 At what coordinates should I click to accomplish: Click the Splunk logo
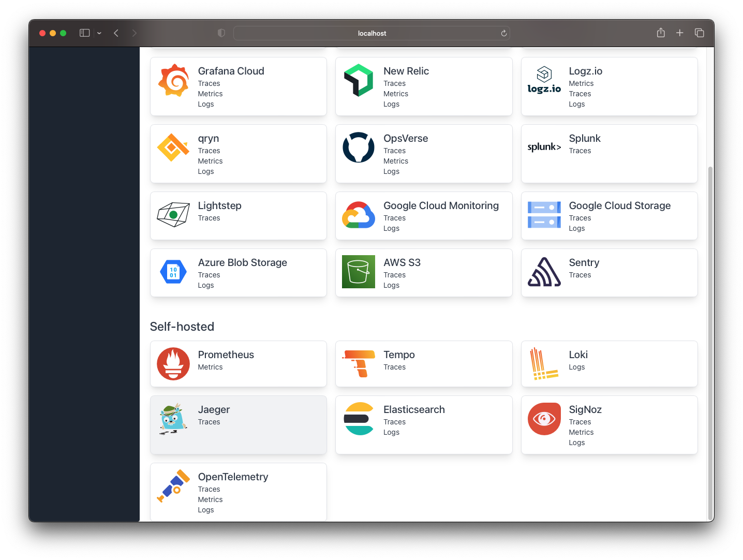(x=544, y=147)
